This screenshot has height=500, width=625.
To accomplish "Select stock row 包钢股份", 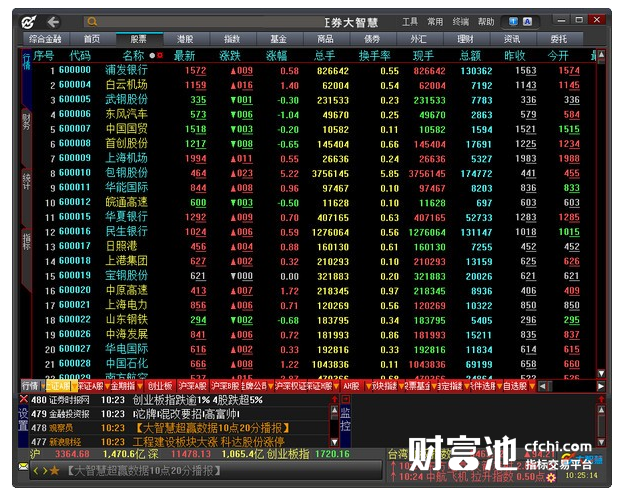I will pyautogui.click(x=314, y=173).
